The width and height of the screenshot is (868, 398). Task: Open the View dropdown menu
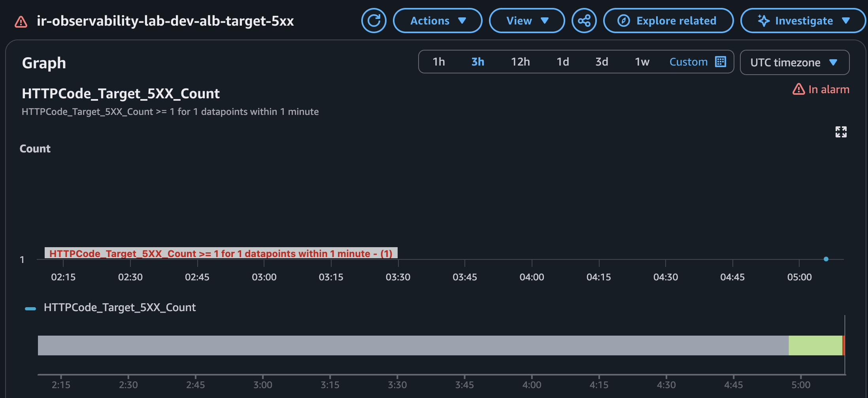pyautogui.click(x=527, y=21)
